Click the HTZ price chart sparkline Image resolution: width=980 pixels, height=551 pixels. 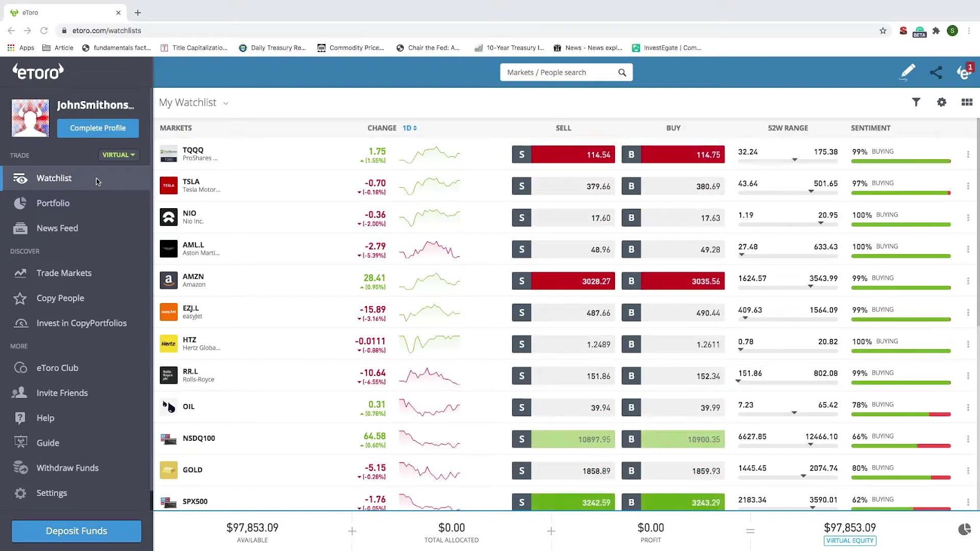click(x=429, y=343)
